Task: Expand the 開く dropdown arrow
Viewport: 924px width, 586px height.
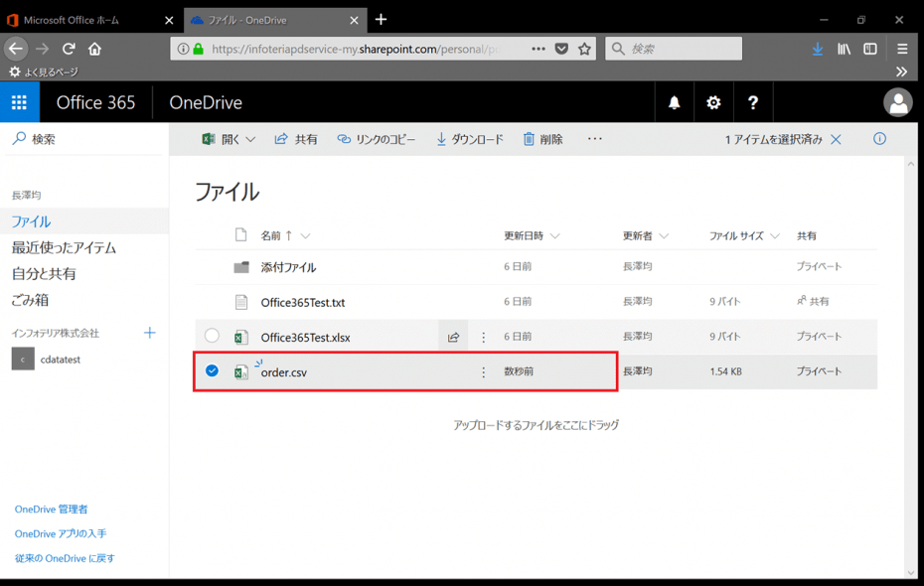Action: coord(250,140)
